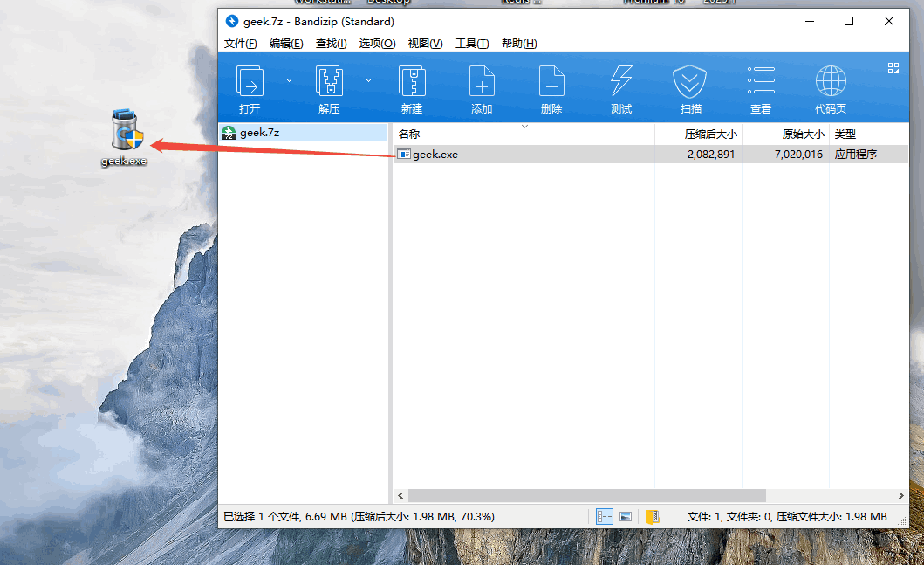Click the 测试 (Test) lightning icon

[621, 81]
